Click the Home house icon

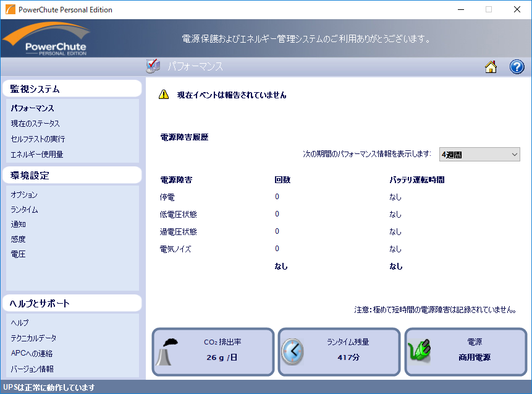[x=491, y=67]
